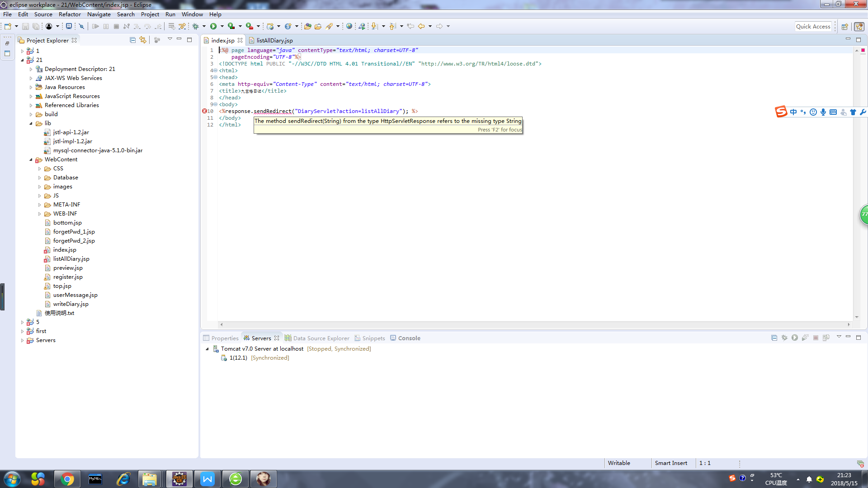This screenshot has height=488, width=868.
Task: Click the Next Annotation arrow icon
Action: pyautogui.click(x=374, y=26)
